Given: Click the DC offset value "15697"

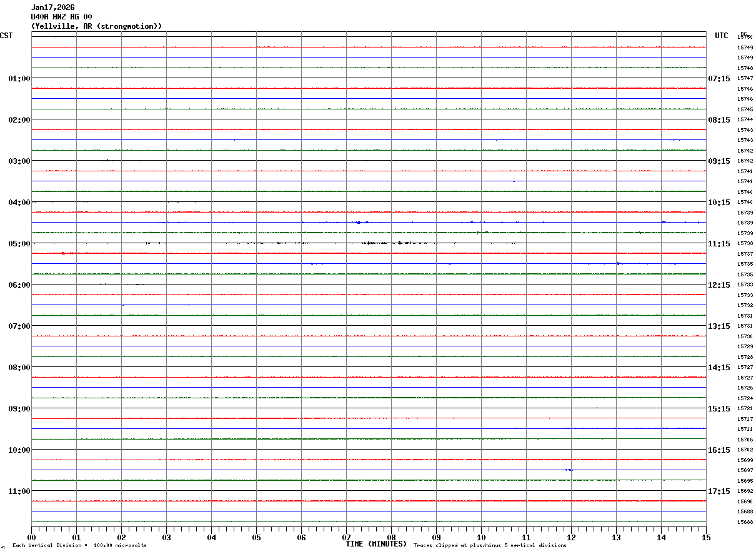Looking at the screenshot, I should (x=745, y=471).
